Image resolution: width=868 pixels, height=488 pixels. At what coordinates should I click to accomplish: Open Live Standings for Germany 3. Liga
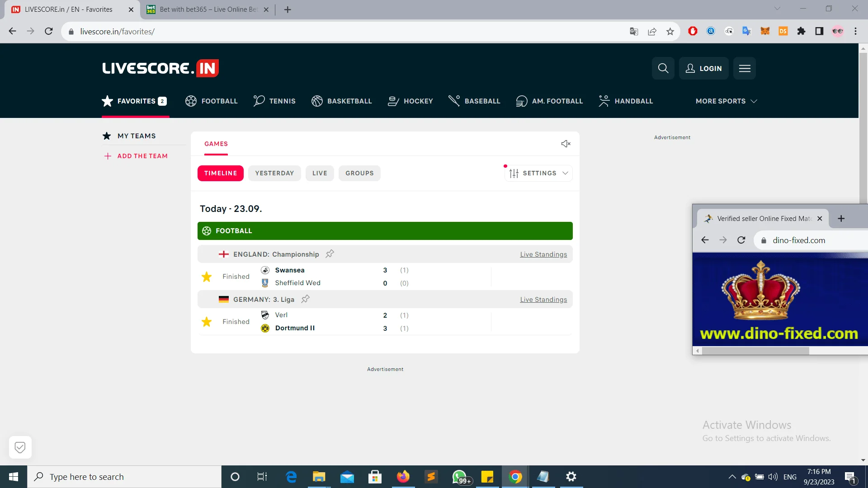(x=543, y=299)
